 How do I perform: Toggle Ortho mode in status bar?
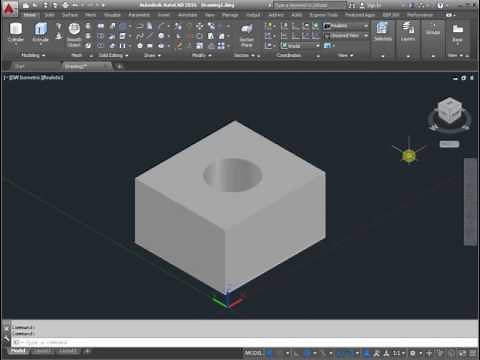click(297, 353)
